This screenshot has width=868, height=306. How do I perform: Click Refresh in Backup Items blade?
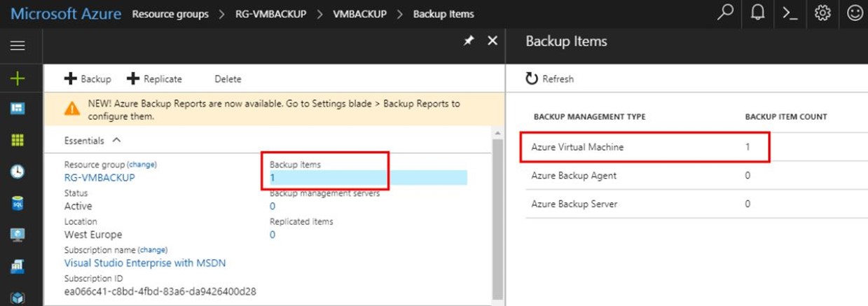550,78
